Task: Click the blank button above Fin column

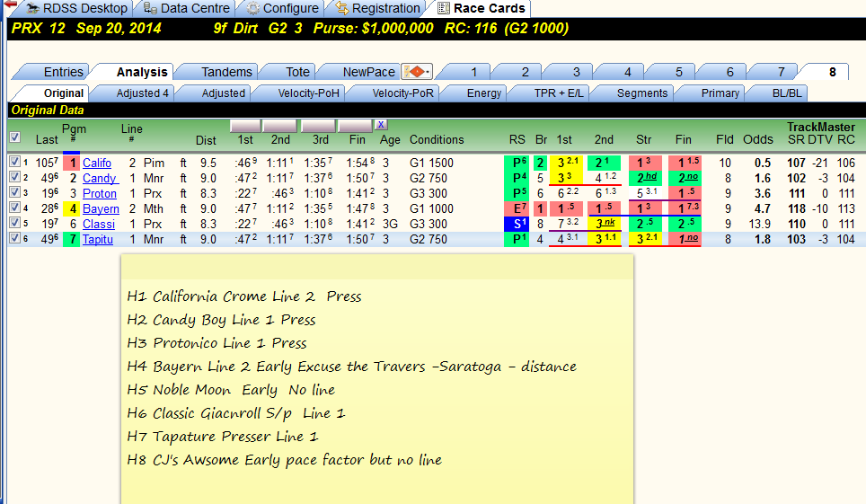Action: pyautogui.click(x=355, y=126)
